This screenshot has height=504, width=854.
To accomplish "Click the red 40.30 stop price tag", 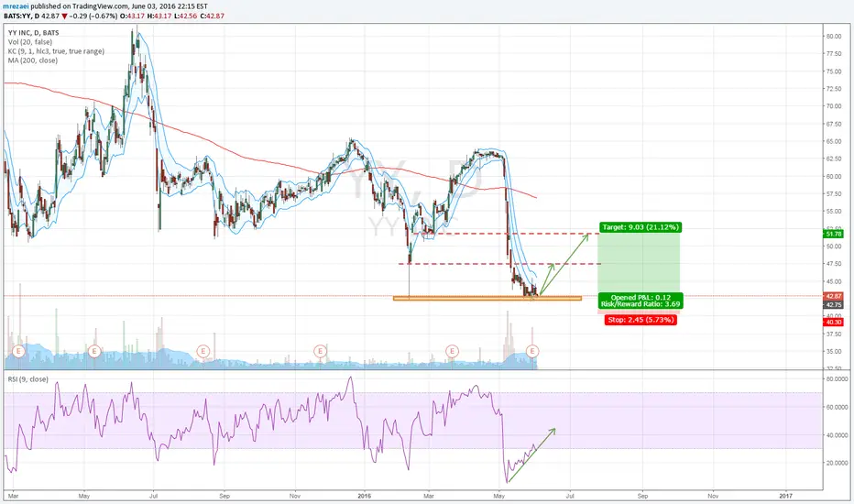I will 834,322.
